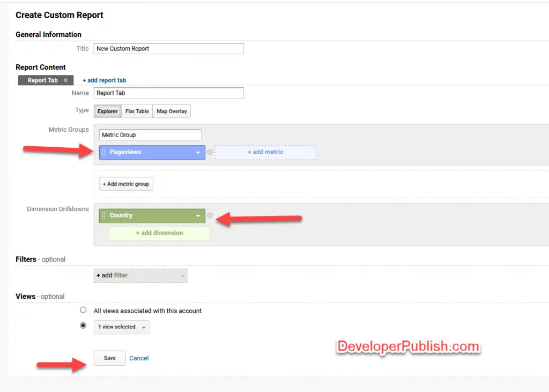Grab the Pageviews metric drag handle
549x392 pixels.
pyautogui.click(x=103, y=152)
